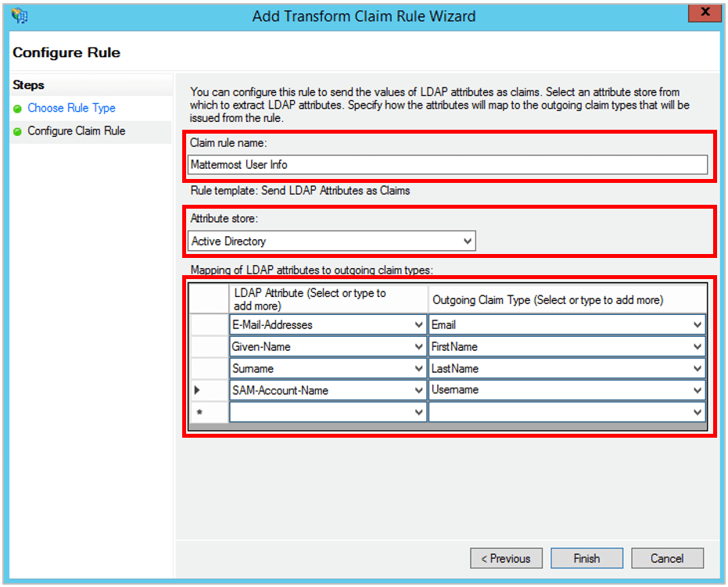Click the wizard icon in the title bar
Viewport: 728px width, 587px height.
[18, 16]
